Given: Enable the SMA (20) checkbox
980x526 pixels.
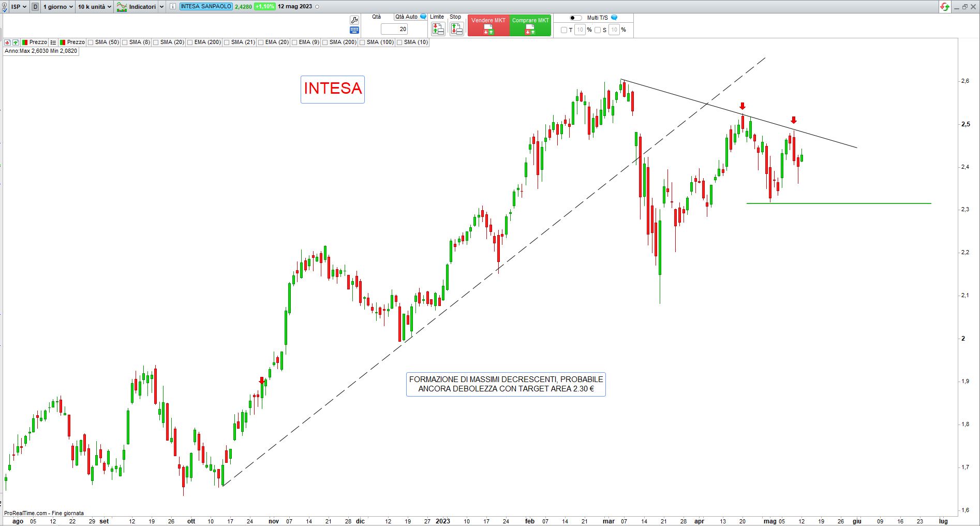Looking at the screenshot, I should pos(156,42).
